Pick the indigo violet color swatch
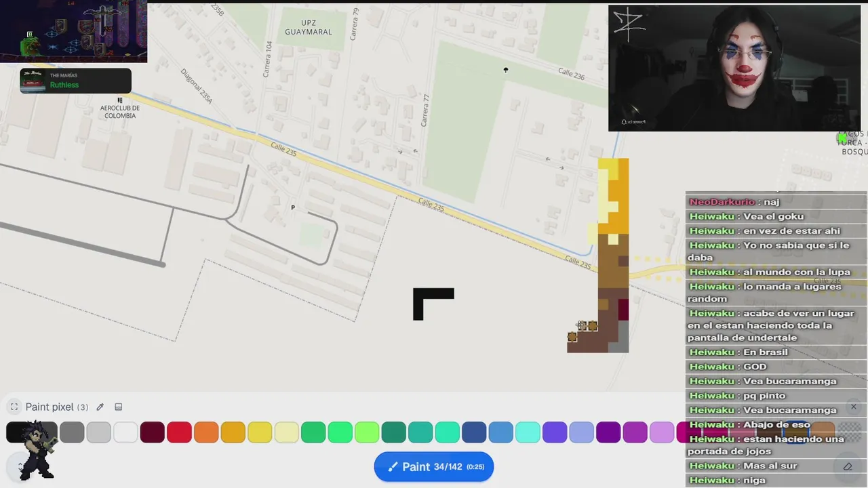 click(x=555, y=432)
